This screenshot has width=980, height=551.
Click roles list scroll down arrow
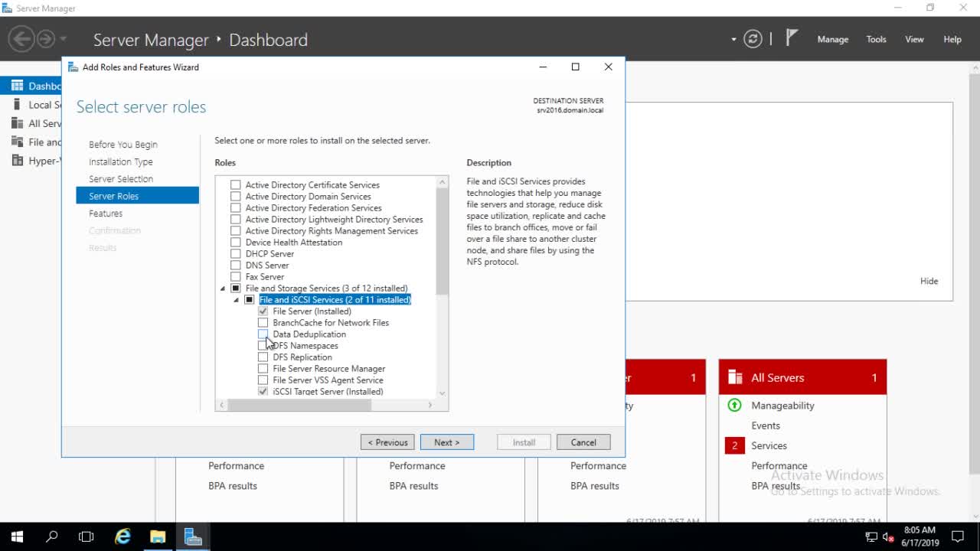(443, 393)
